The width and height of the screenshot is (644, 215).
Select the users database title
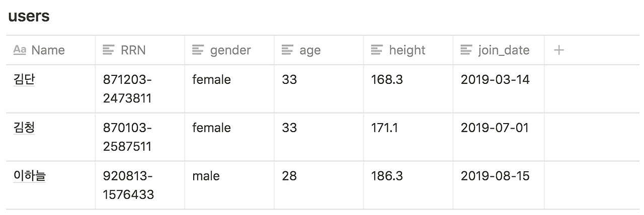[29, 16]
